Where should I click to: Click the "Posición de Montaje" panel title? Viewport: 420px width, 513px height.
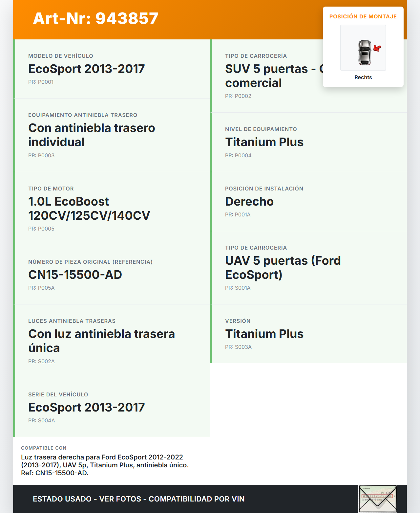[363, 16]
